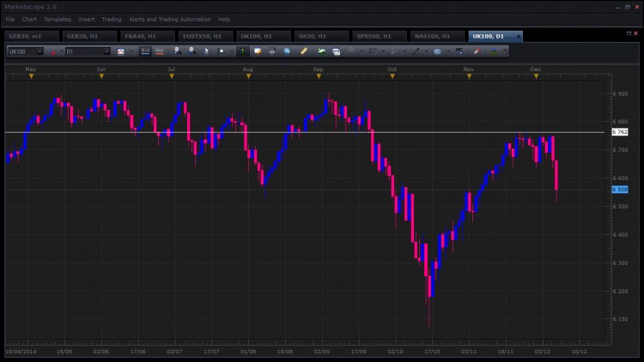Image resolution: width=644 pixels, height=362 pixels.
Task: Expand the chart type dropdown arrow
Action: point(131,51)
